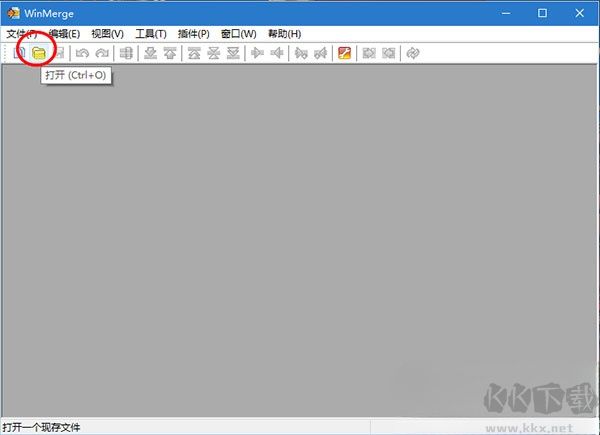Click Copy Left and Advance icon
The width and height of the screenshot is (600, 435).
pyautogui.click(x=321, y=53)
